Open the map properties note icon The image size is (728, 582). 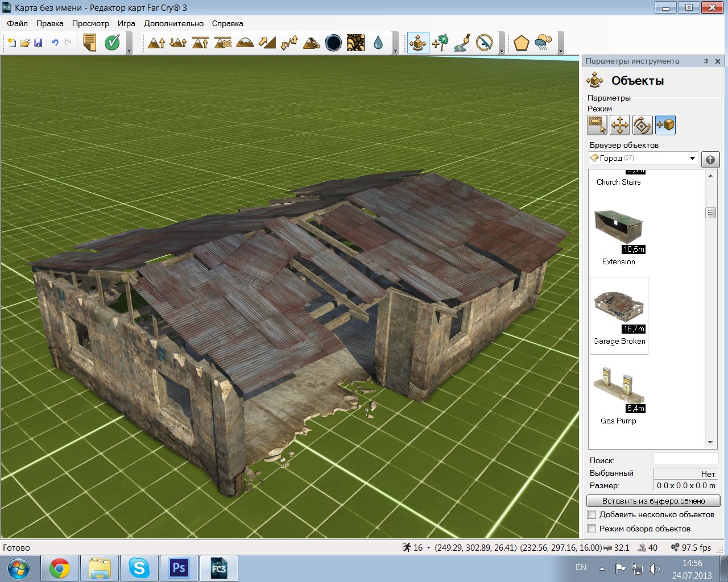click(90, 43)
